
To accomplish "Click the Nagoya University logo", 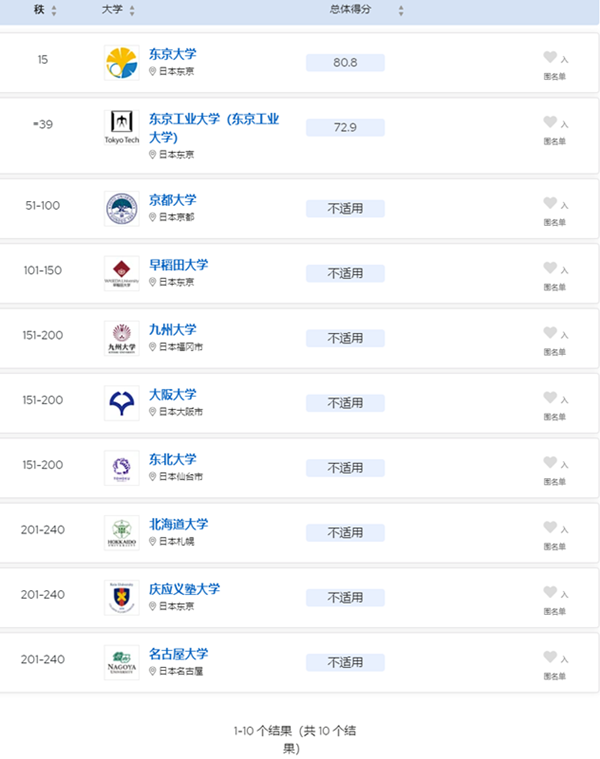I will (x=121, y=663).
